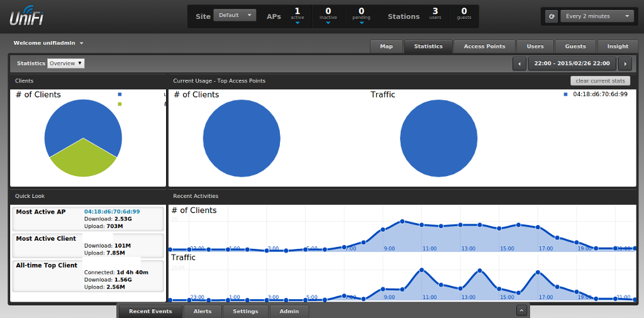Viewport: 644px width, 318px height.
Task: Click the Download 101M value
Action: coord(123,246)
